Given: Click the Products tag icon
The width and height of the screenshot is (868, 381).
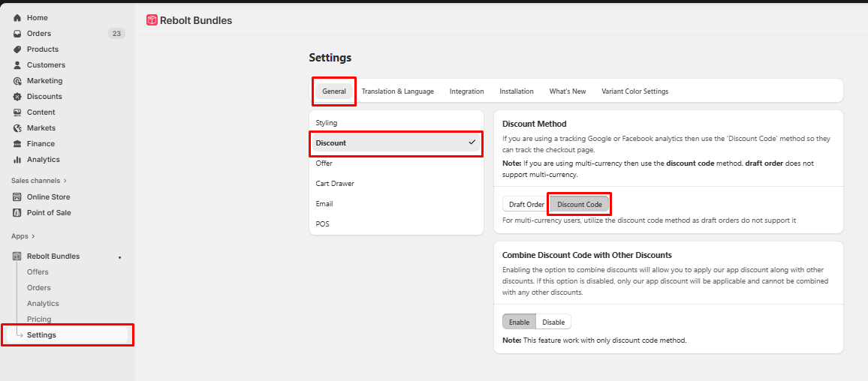Looking at the screenshot, I should (x=17, y=49).
